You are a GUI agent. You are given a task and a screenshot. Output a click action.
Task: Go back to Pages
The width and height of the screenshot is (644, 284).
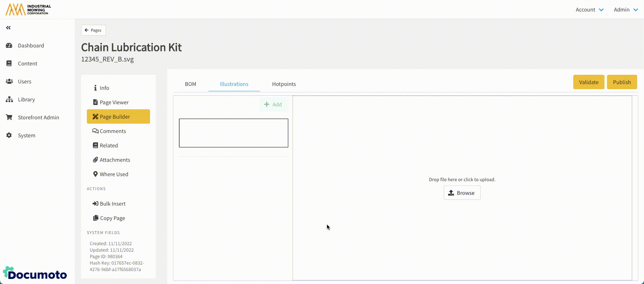[93, 30]
